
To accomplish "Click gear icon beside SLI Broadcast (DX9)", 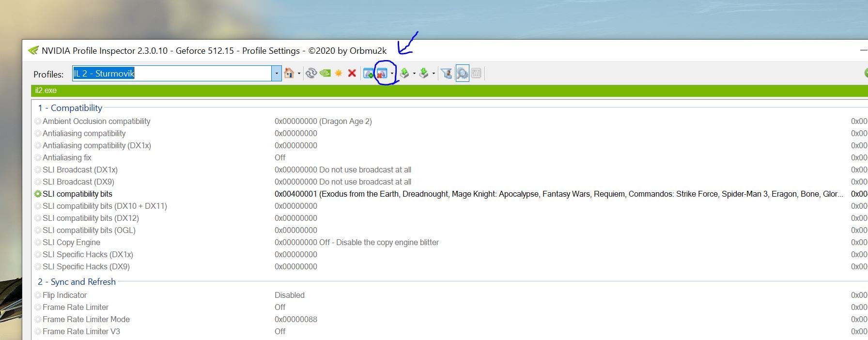I will [38, 182].
